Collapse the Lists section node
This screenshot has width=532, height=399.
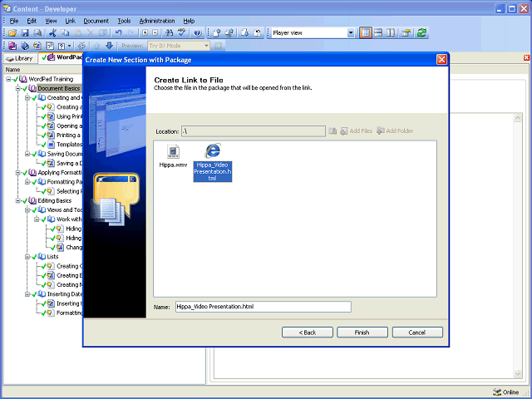[27, 257]
